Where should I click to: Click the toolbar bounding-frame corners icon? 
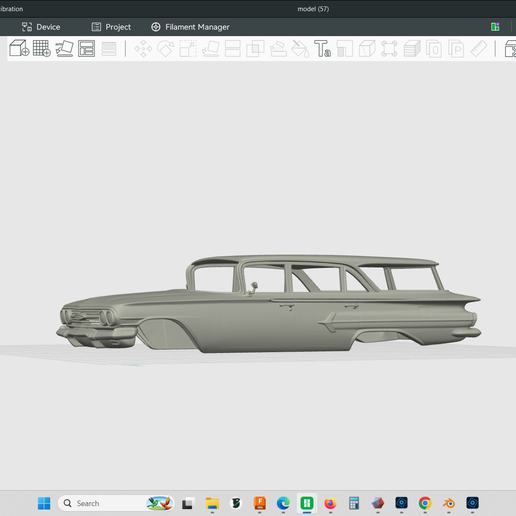(x=389, y=49)
